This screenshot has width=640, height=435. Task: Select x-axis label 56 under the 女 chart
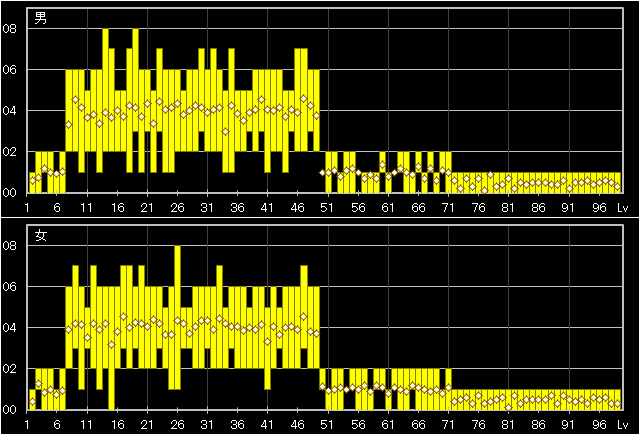pyautogui.click(x=358, y=425)
